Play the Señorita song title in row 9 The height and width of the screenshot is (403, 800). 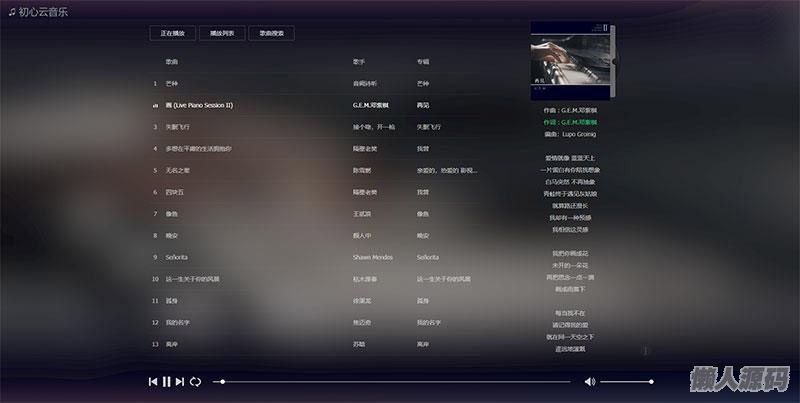[177, 258]
